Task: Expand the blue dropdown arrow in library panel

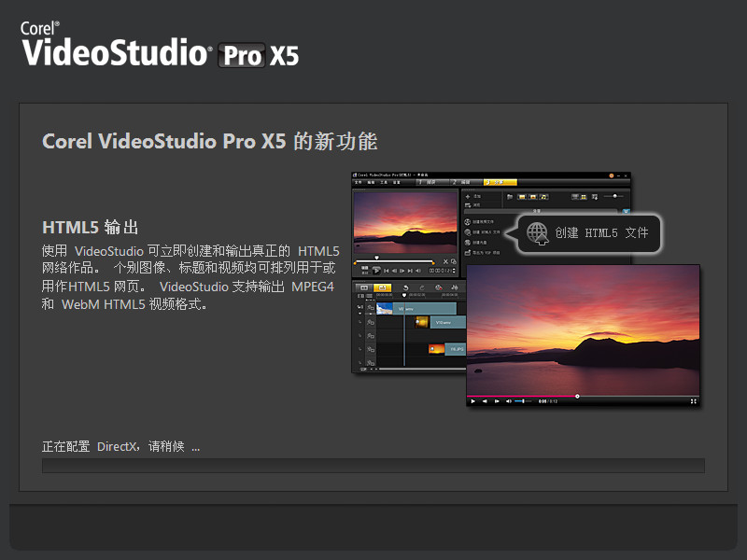Action: (625, 212)
